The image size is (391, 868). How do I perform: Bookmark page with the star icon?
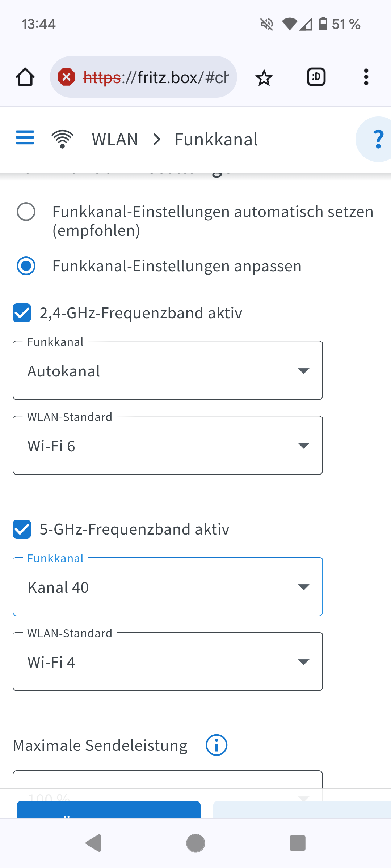coord(264,77)
